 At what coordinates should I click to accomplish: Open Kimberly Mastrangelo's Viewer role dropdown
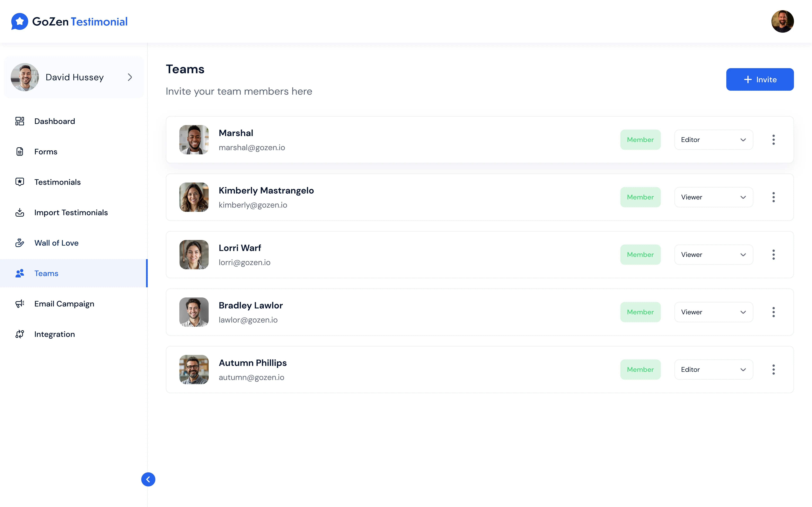[x=713, y=197]
